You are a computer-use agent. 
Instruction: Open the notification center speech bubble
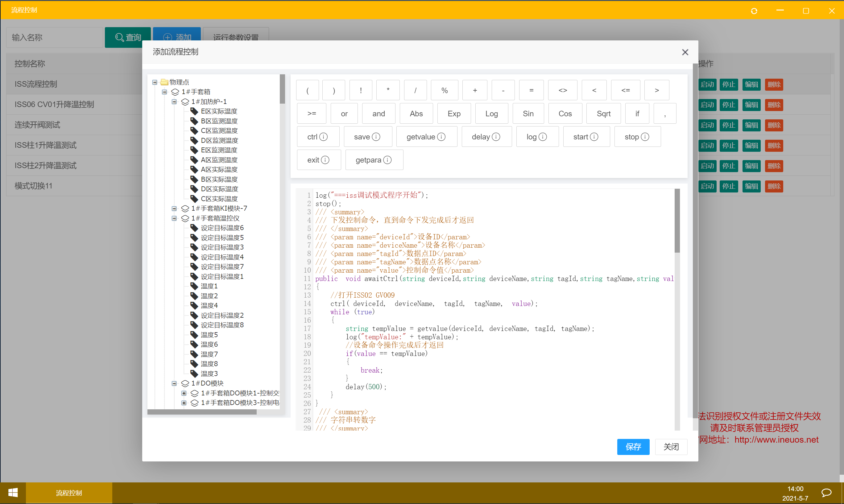826,493
